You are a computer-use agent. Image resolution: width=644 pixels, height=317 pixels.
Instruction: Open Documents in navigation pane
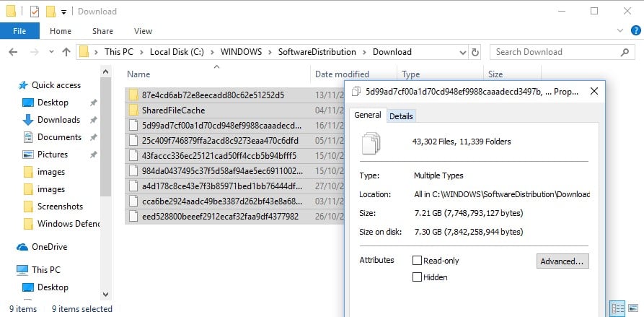(x=60, y=137)
